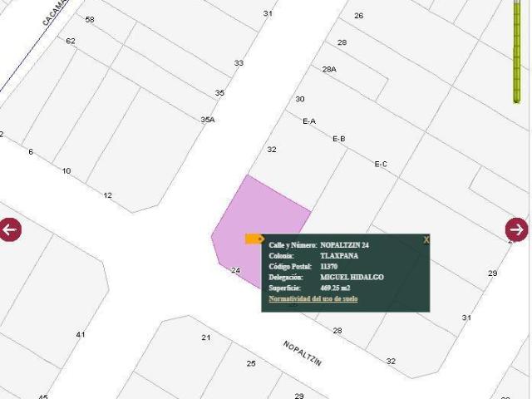
Task: Click lot number 21
Action: tap(206, 337)
